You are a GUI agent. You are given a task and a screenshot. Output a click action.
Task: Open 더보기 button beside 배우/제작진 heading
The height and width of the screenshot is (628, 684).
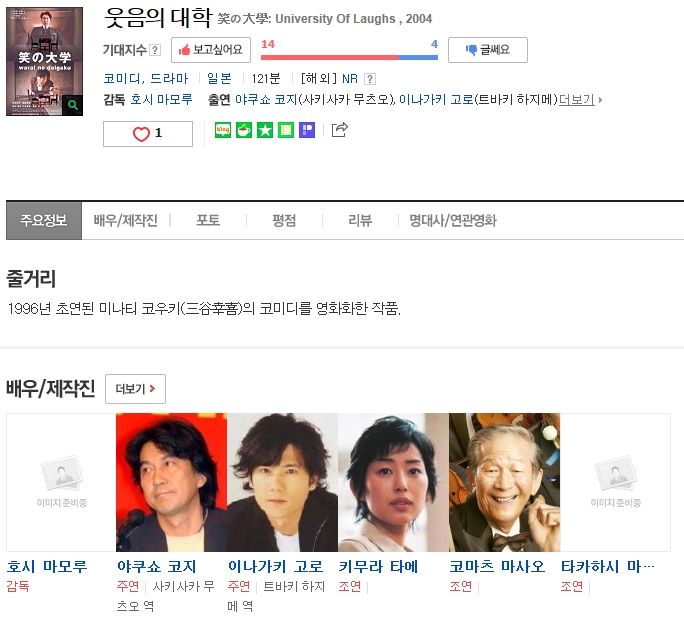[x=135, y=389]
